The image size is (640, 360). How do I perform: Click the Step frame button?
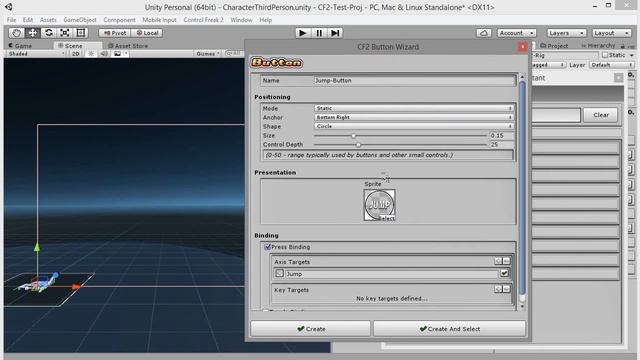coord(335,33)
